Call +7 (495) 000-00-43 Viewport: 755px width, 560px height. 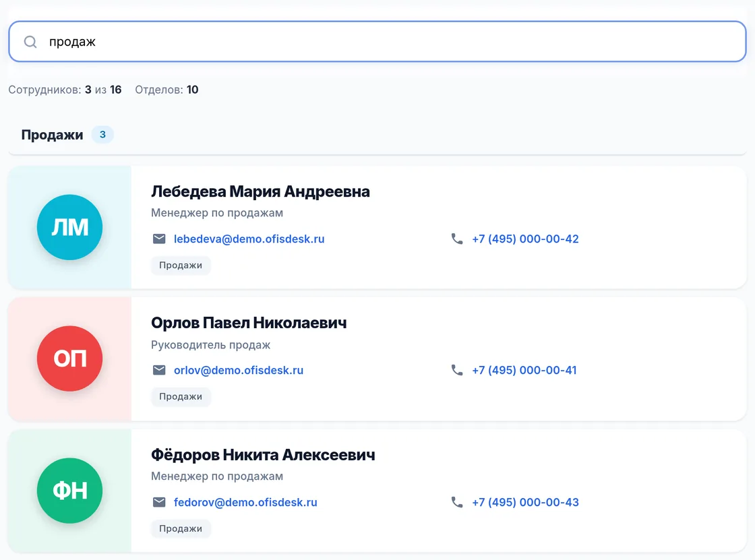[525, 502]
